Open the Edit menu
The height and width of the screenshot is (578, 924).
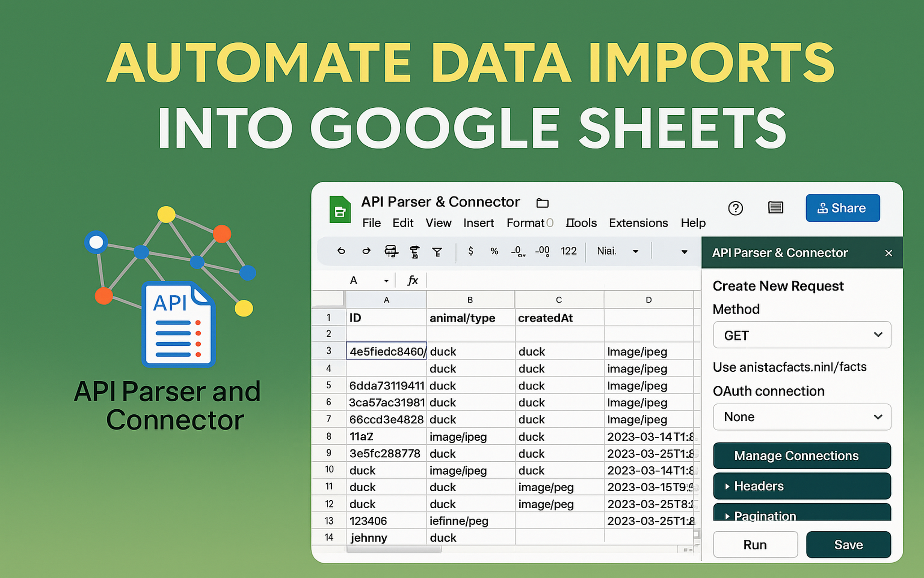click(403, 223)
